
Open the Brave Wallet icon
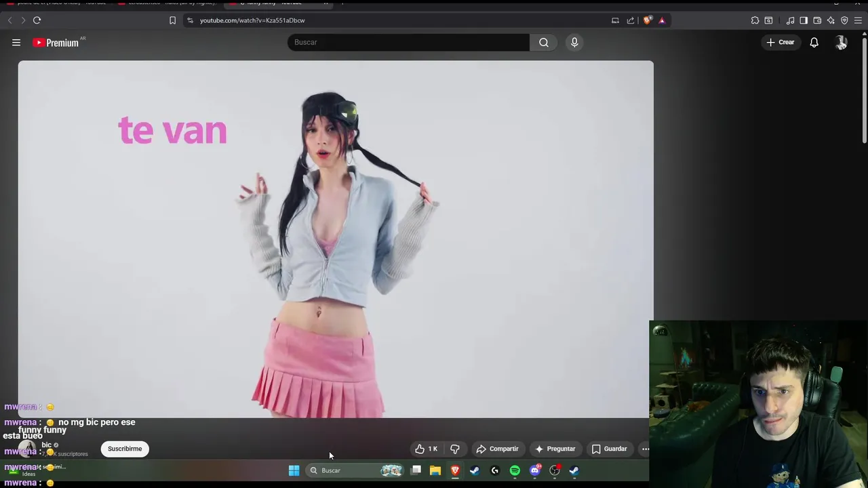(817, 20)
